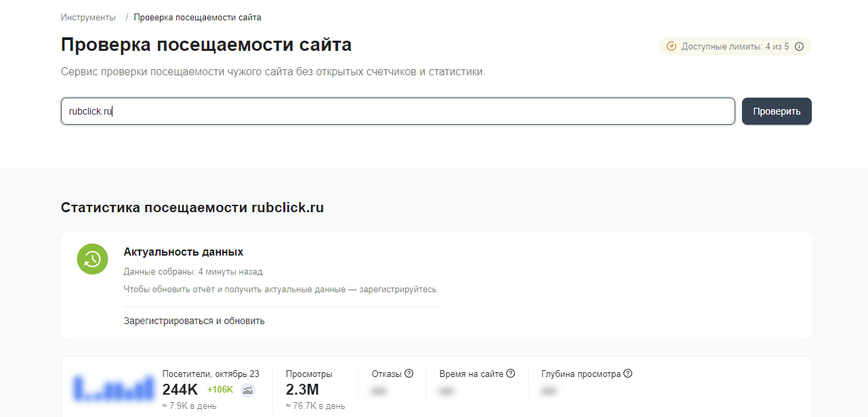Click the orange speedometer icon near Доступные лимиты
Screen dimensions: 868x417
pos(671,46)
